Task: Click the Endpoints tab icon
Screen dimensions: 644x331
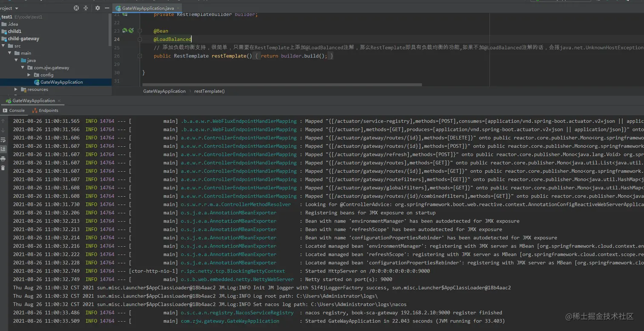Action: tap(34, 110)
